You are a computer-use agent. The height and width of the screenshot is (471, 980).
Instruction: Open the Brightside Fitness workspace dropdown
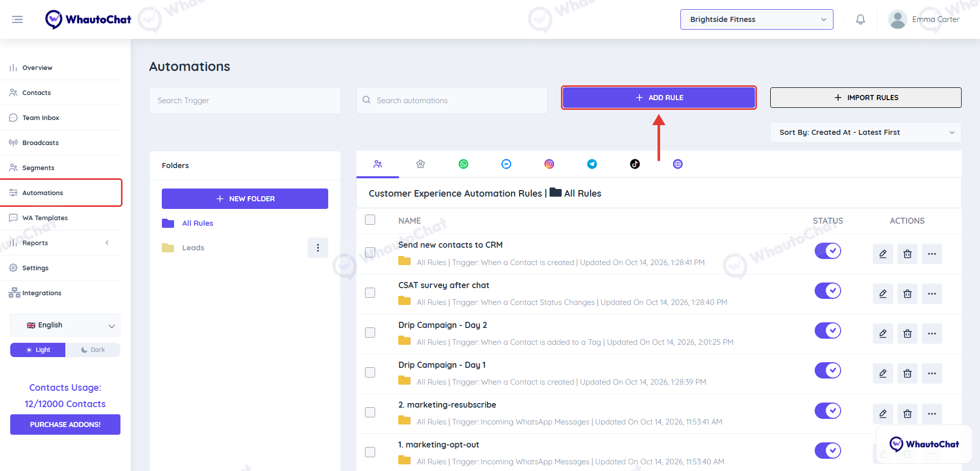757,19
